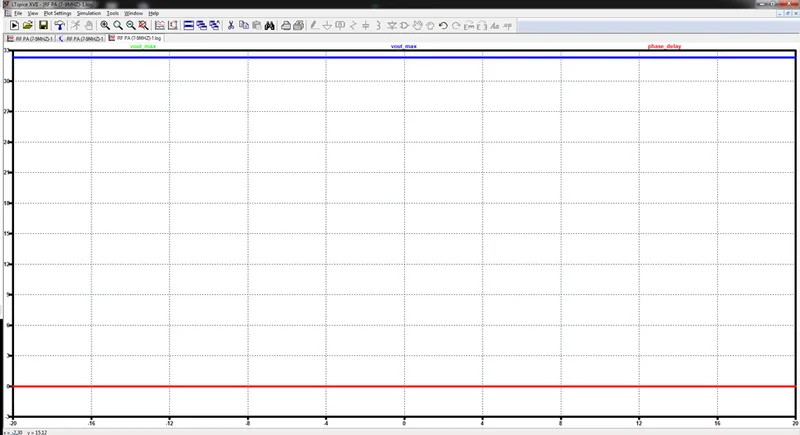Click the Open file folder icon

(x=28, y=25)
